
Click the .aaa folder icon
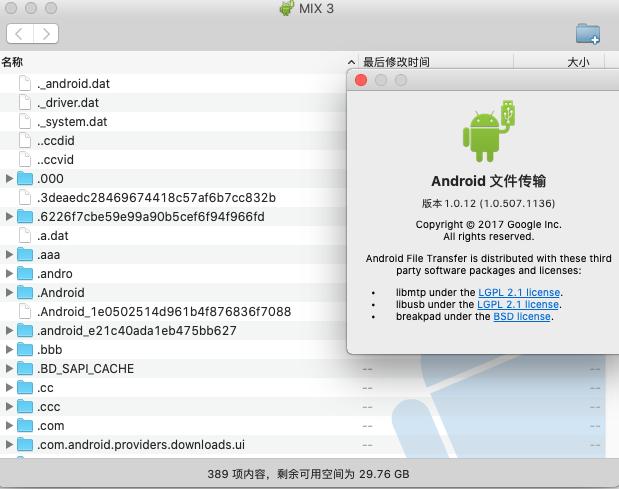tap(25, 255)
